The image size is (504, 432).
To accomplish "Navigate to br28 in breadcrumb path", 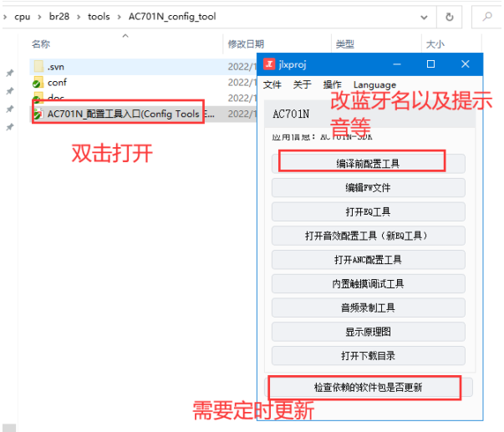I will (x=59, y=17).
